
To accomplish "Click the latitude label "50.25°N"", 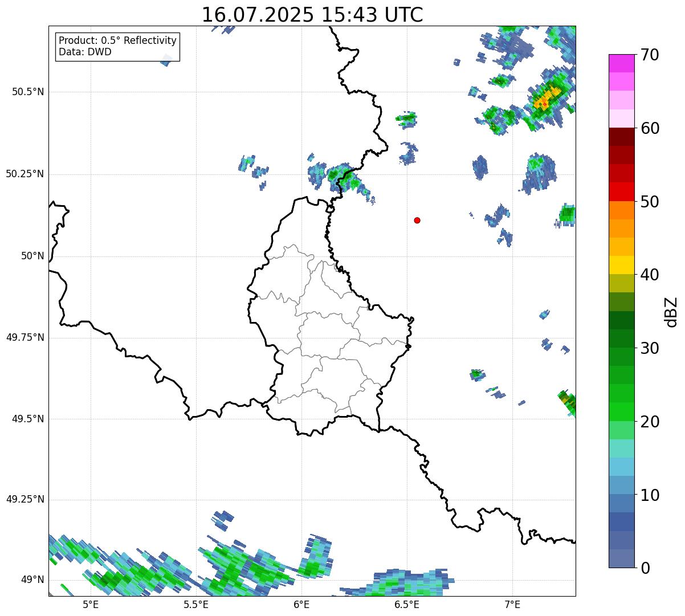I will click(25, 174).
